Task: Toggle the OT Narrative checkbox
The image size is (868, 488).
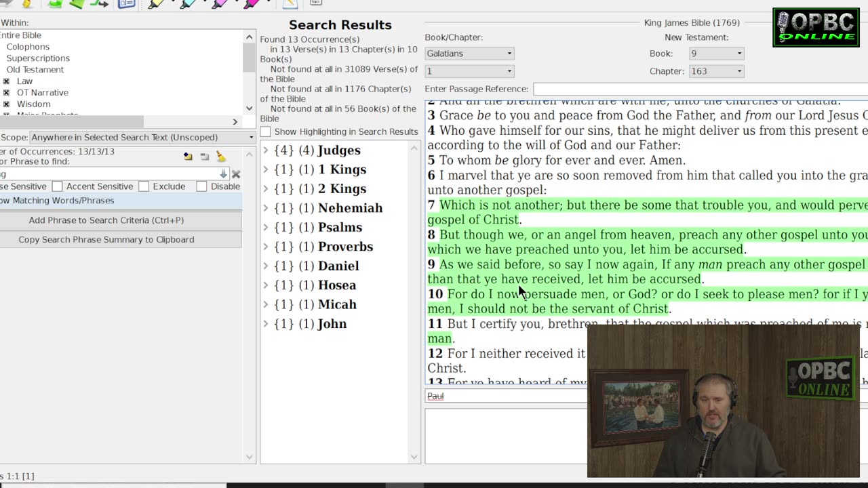Action: coord(6,93)
